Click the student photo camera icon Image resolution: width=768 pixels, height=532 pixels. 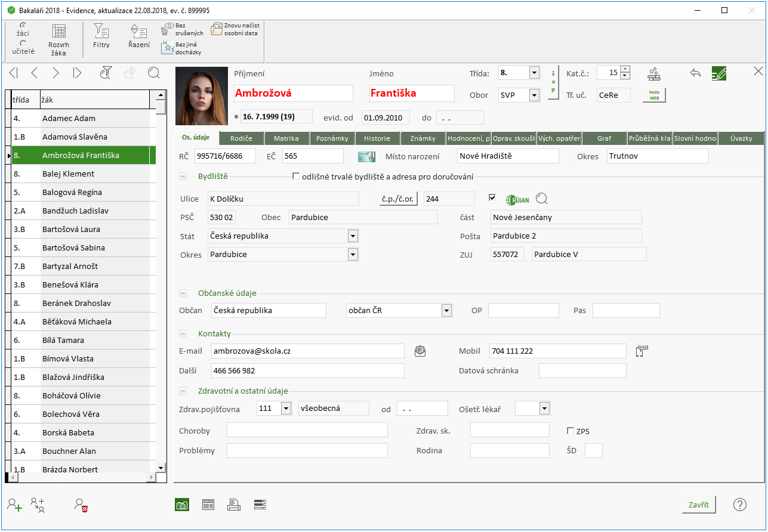tap(182, 505)
